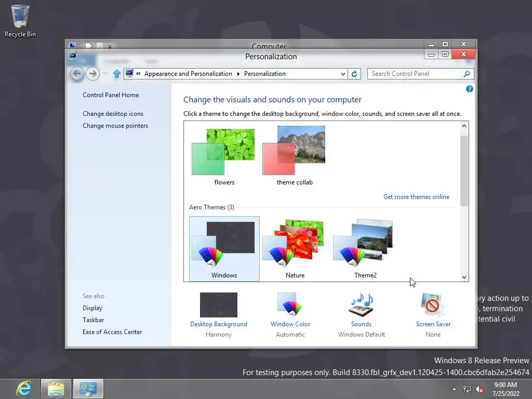Open the clock showing 9:00 AM
The image size is (532, 399).
pos(506,389)
